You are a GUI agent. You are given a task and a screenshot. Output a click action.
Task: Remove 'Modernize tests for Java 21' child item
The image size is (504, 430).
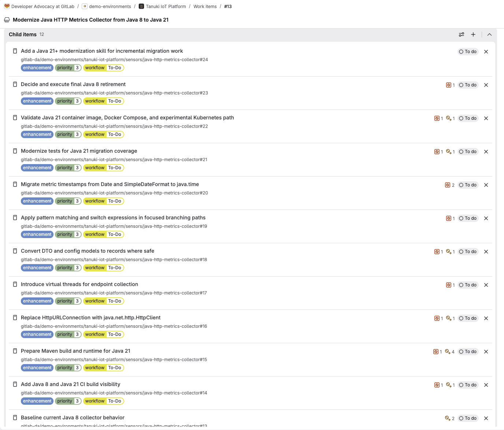[486, 152]
